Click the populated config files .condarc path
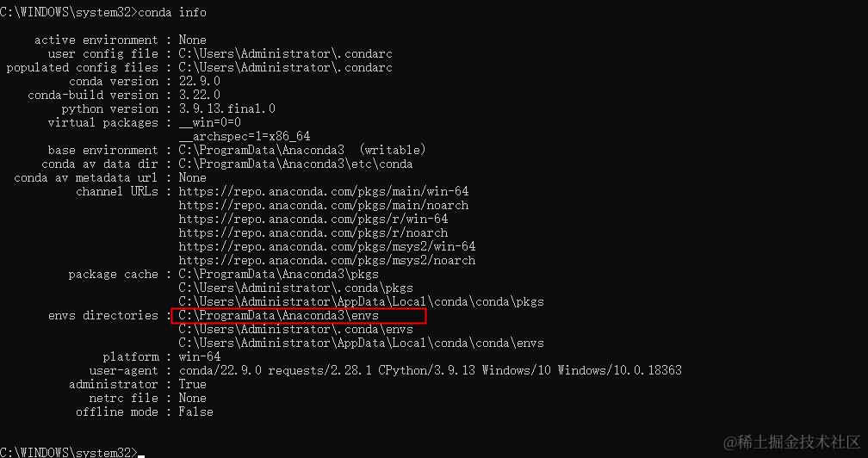This screenshot has width=868, height=458. click(286, 67)
